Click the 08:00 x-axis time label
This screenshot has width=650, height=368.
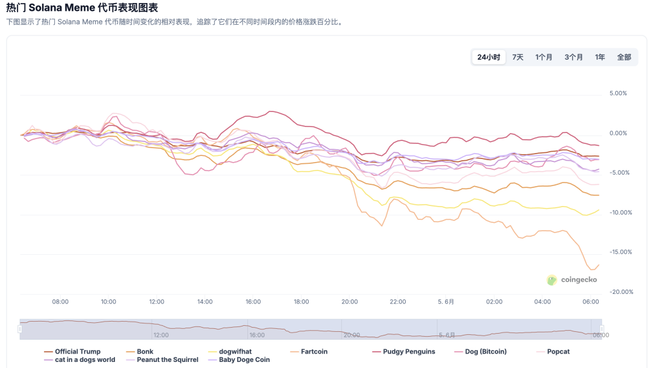(x=60, y=302)
